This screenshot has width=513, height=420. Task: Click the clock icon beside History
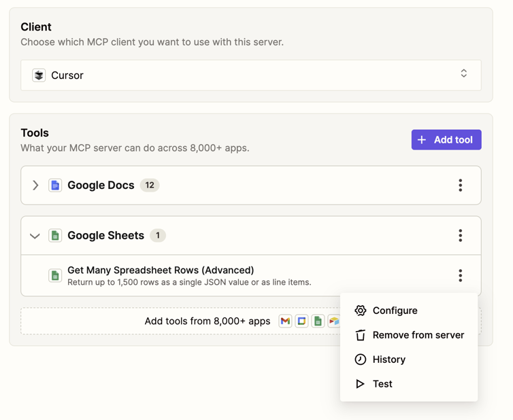pos(360,360)
